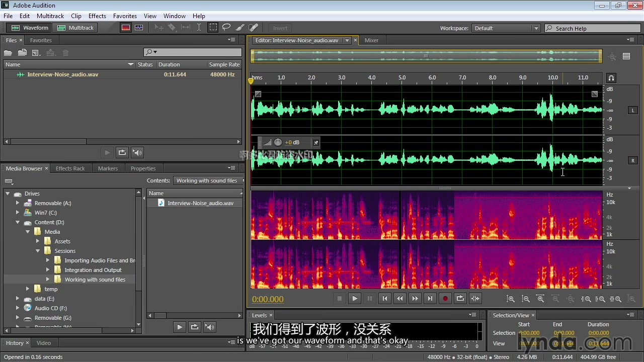Click the Selection Start time value
Image resolution: width=644 pixels, height=362 pixels.
pyautogui.click(x=529, y=333)
